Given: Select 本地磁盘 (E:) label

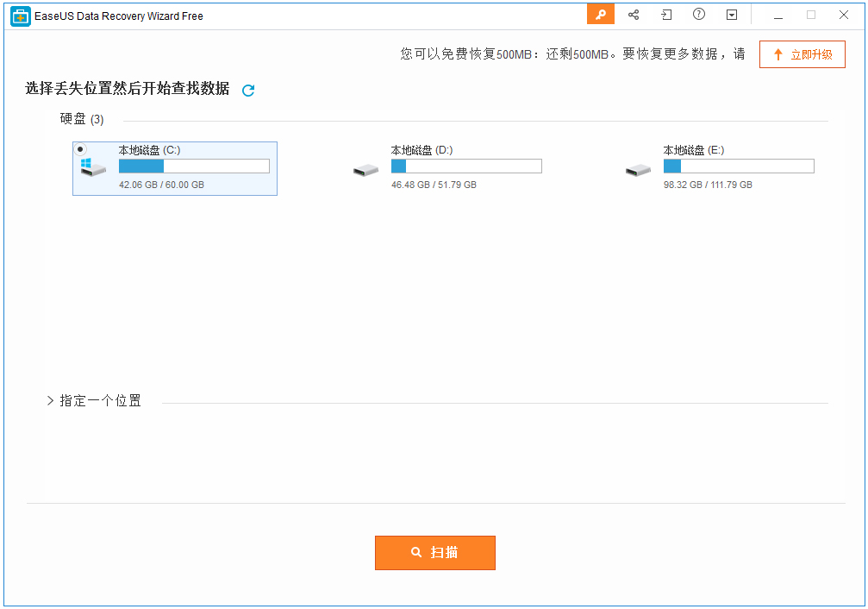Looking at the screenshot, I should point(694,150).
